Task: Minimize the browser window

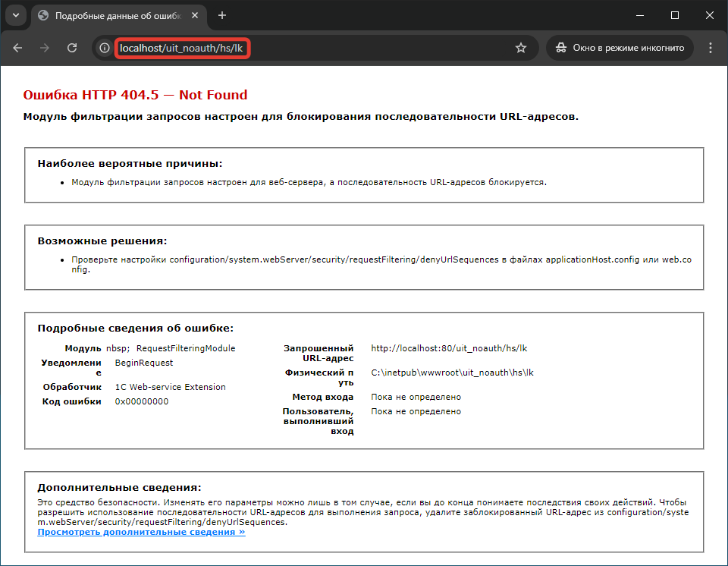Action: pyautogui.click(x=639, y=15)
